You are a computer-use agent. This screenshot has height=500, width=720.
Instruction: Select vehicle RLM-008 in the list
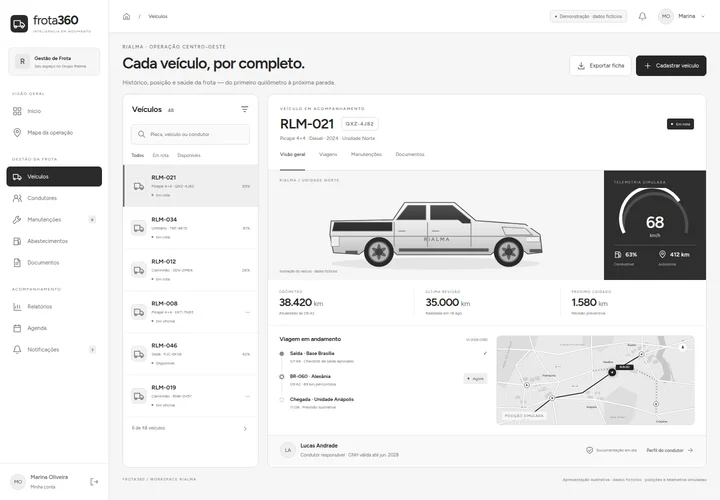(191, 312)
